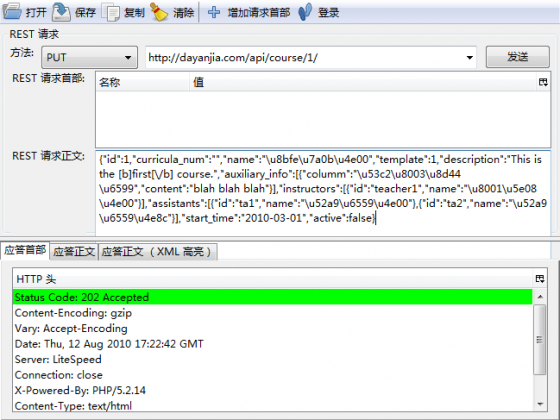
Task: Select the Connection: close row
Action: pyautogui.click(x=272, y=375)
